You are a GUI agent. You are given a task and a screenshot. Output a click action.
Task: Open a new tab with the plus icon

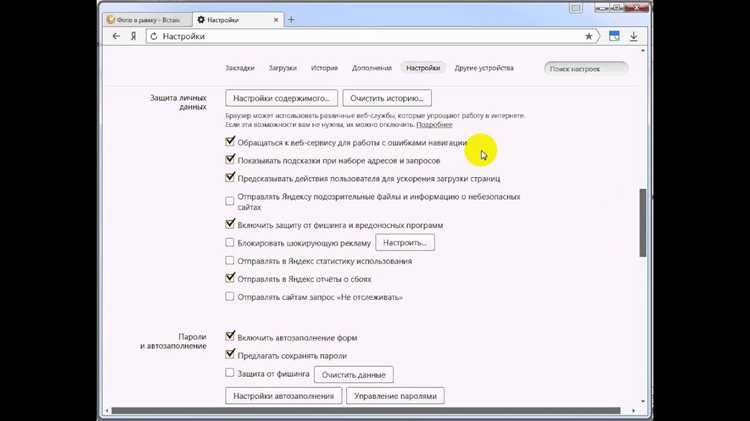pyautogui.click(x=291, y=20)
